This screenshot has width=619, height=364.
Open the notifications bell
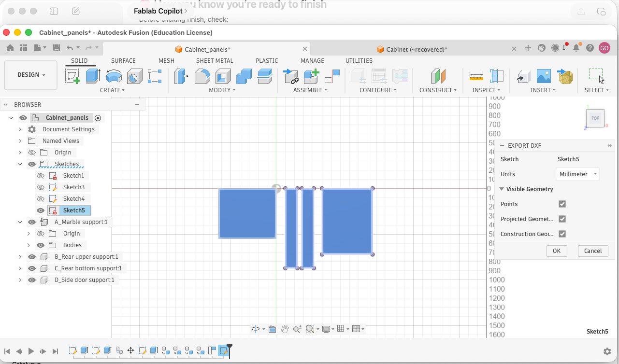point(576,48)
